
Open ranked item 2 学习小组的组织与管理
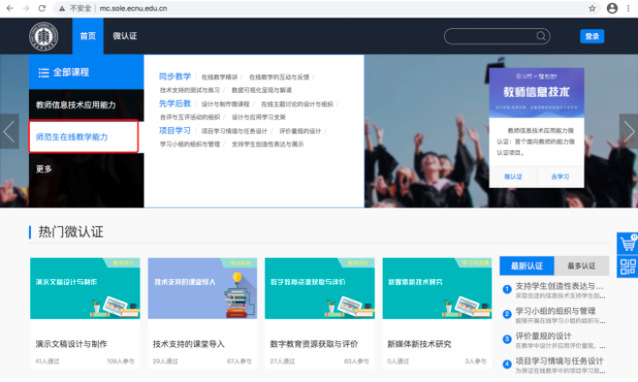(x=555, y=311)
